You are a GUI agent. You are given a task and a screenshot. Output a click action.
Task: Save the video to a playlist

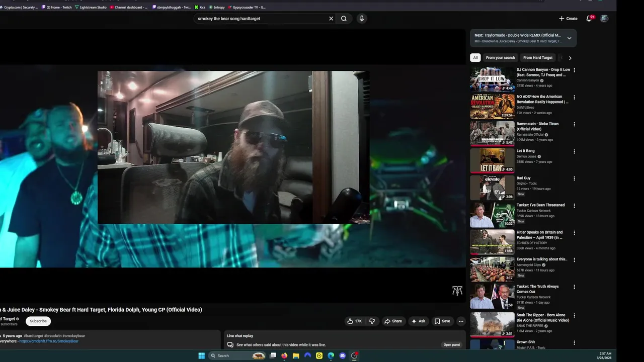(442, 321)
